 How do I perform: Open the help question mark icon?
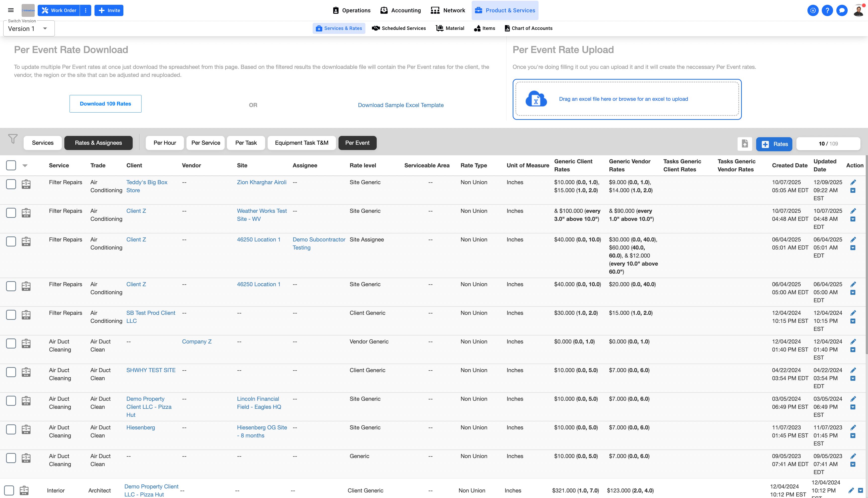coord(827,10)
